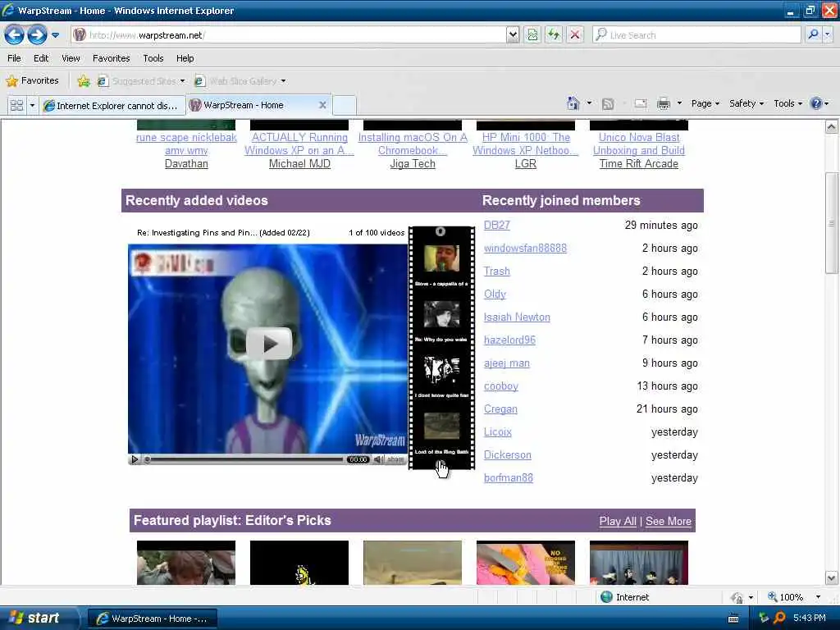
Task: Expand the tab list dropdown arrow
Action: [x=32, y=105]
